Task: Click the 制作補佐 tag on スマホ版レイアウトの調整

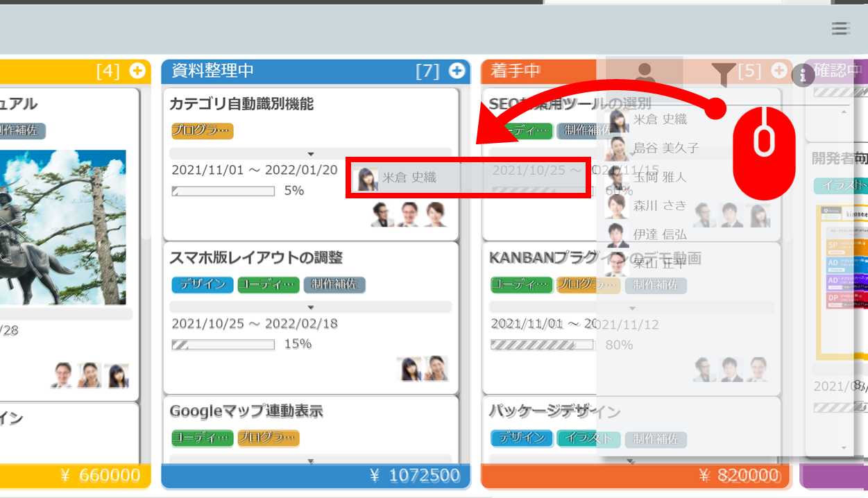Action: point(334,284)
